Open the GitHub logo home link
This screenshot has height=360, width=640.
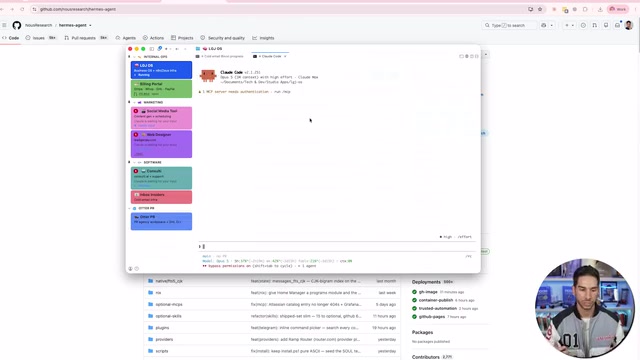click(17, 25)
